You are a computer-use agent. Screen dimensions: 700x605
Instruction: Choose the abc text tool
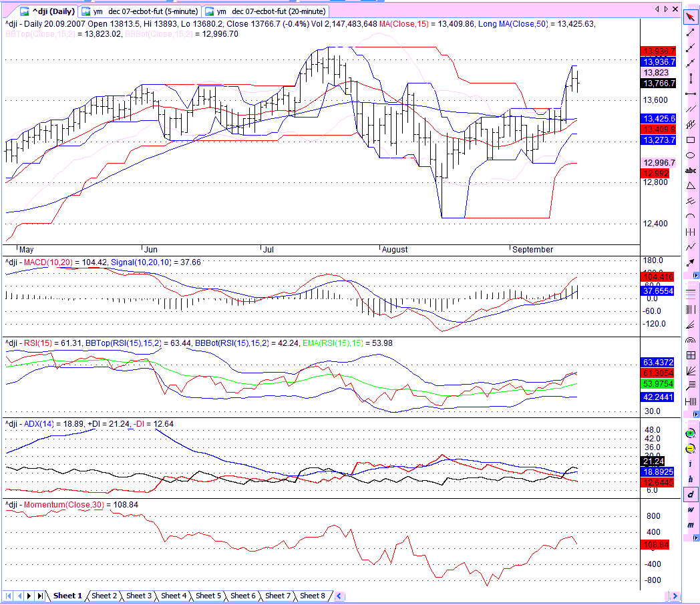pos(691,170)
